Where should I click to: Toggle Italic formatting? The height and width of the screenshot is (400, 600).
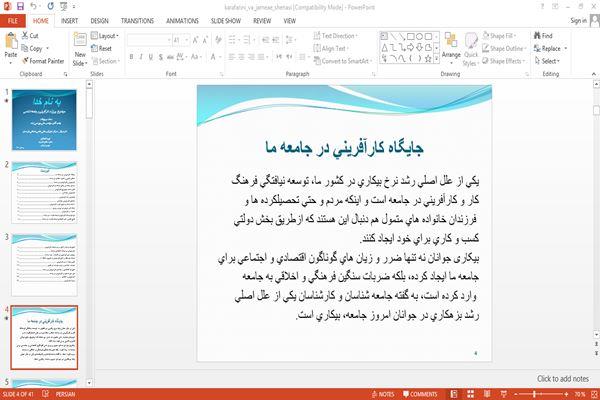click(x=141, y=57)
